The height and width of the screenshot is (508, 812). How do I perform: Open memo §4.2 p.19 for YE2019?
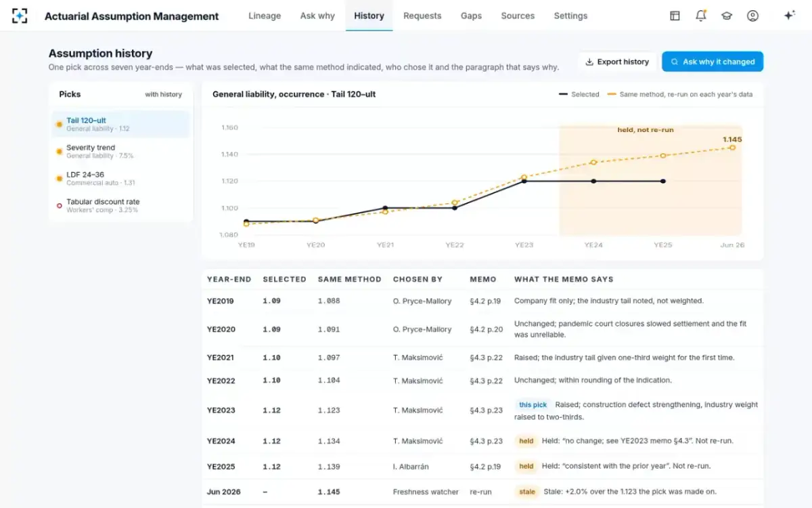pos(487,301)
